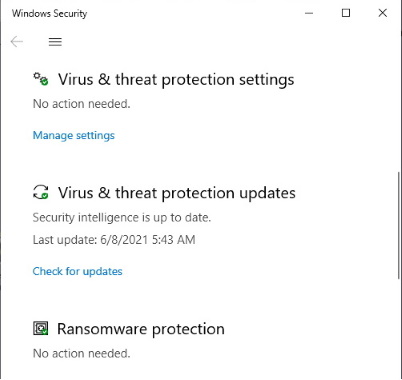Select the Virus & threat protection updates heading
402x380 pixels.
point(177,193)
